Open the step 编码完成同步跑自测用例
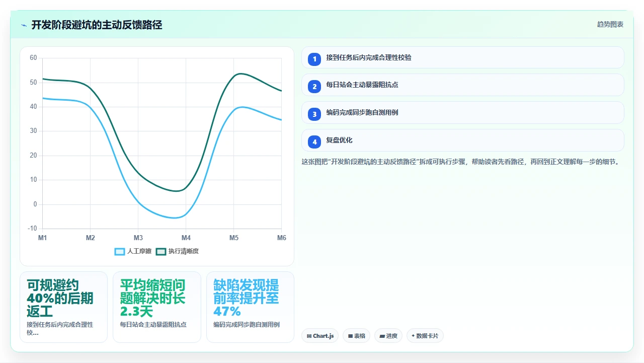 tap(463, 113)
